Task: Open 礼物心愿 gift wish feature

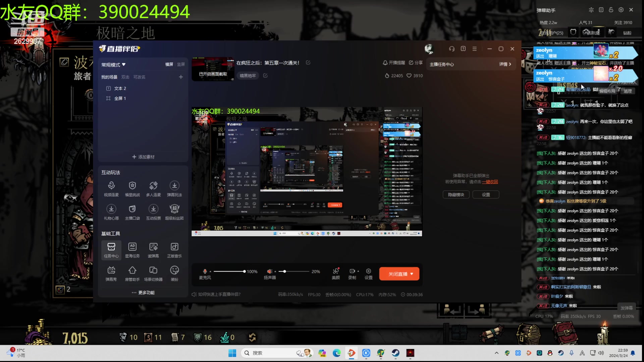Action: click(x=111, y=212)
